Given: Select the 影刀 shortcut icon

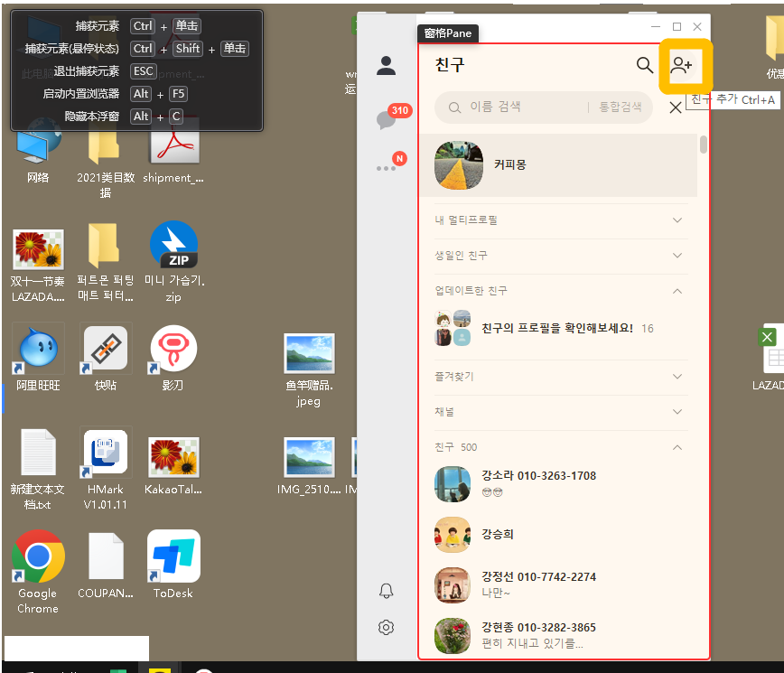Looking at the screenshot, I should coord(173,359).
